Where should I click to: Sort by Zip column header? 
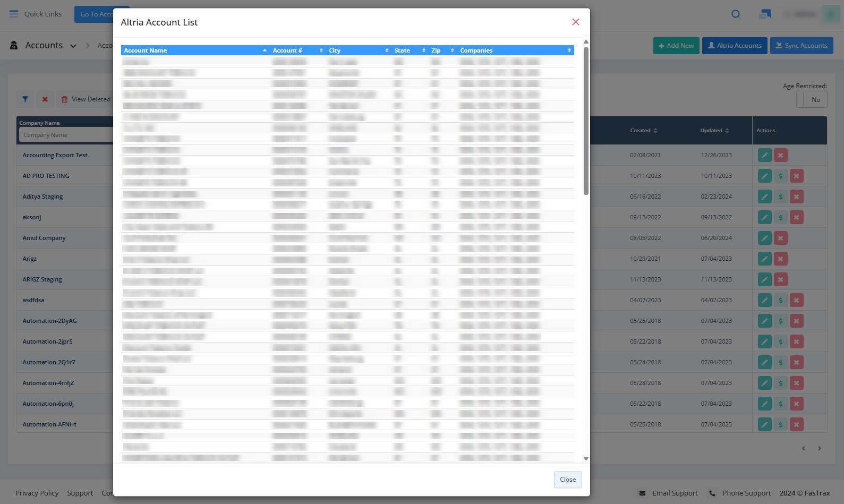click(x=442, y=50)
